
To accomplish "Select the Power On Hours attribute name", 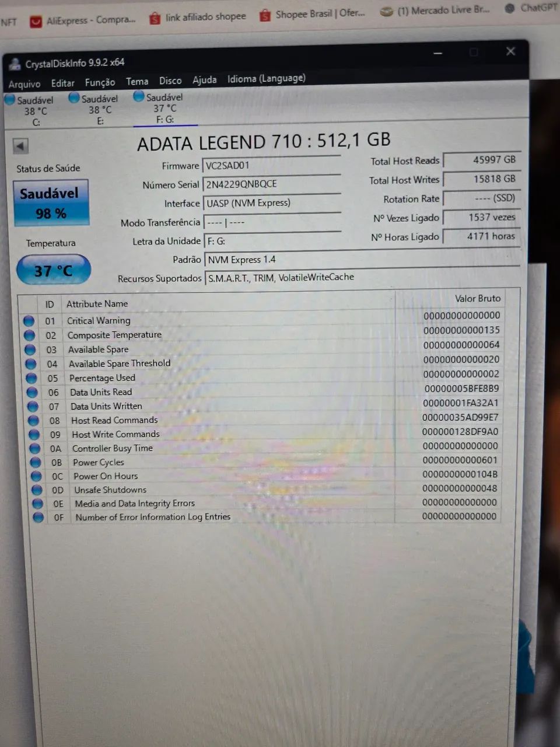I will tap(106, 476).
